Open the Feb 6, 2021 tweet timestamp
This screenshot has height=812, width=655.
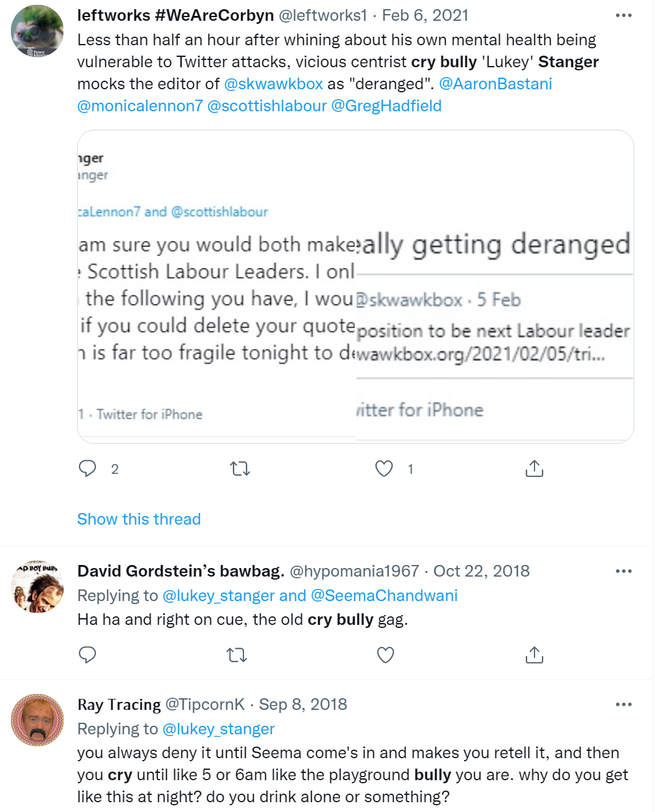coord(425,15)
